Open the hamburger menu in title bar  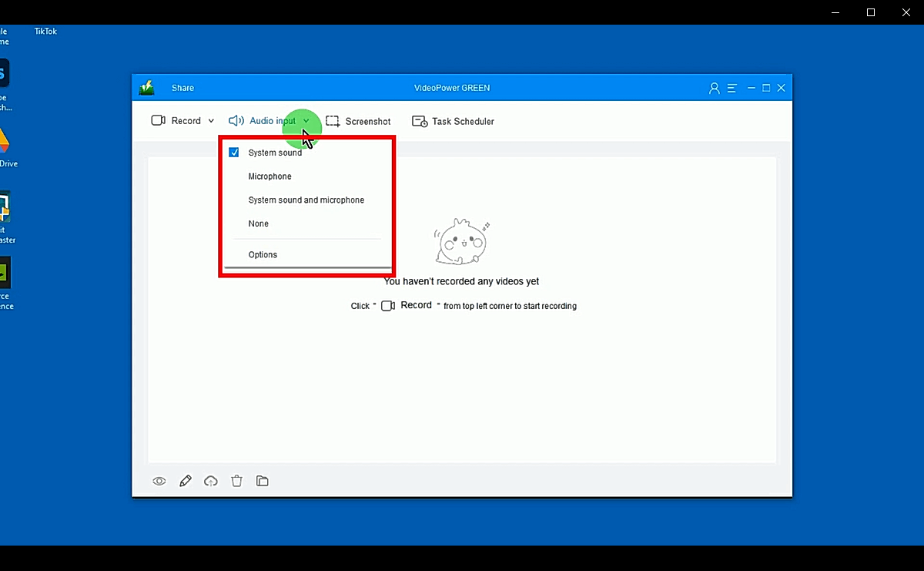[733, 88]
